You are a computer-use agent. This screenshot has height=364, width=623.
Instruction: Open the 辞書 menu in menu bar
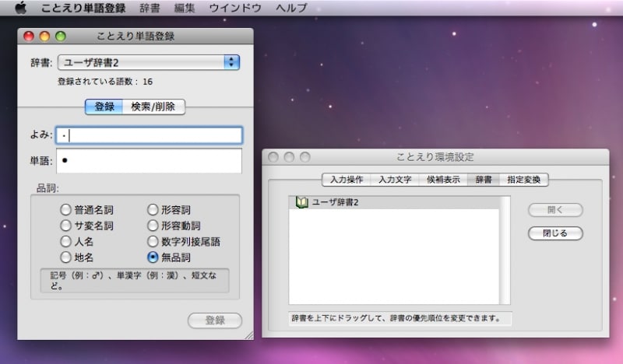click(150, 8)
